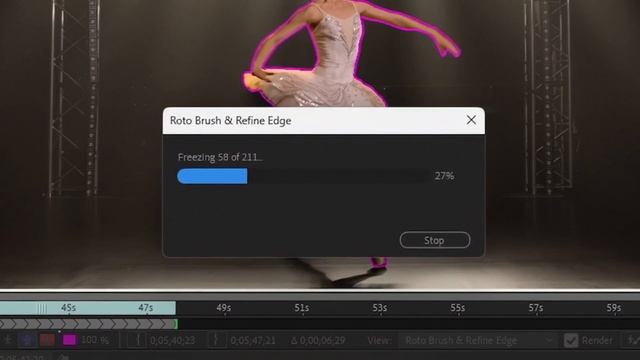Close the Roto Brush & Refine Edge dialog

[471, 120]
